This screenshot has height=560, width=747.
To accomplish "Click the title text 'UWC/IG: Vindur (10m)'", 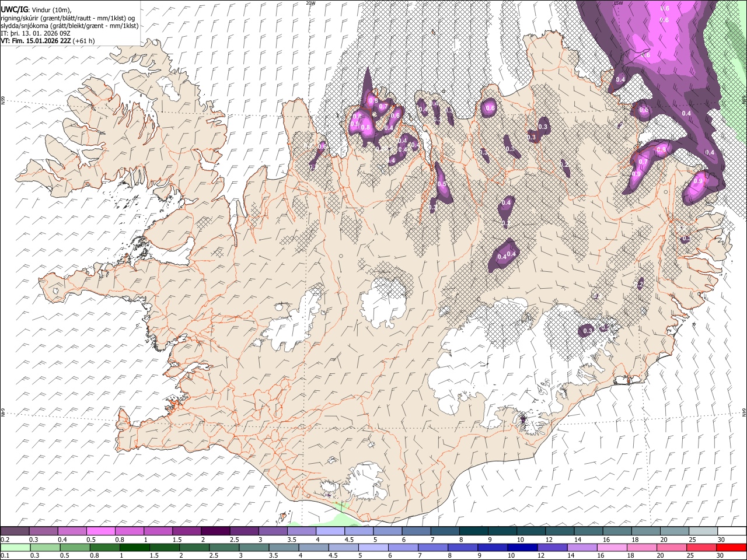I will point(36,10).
